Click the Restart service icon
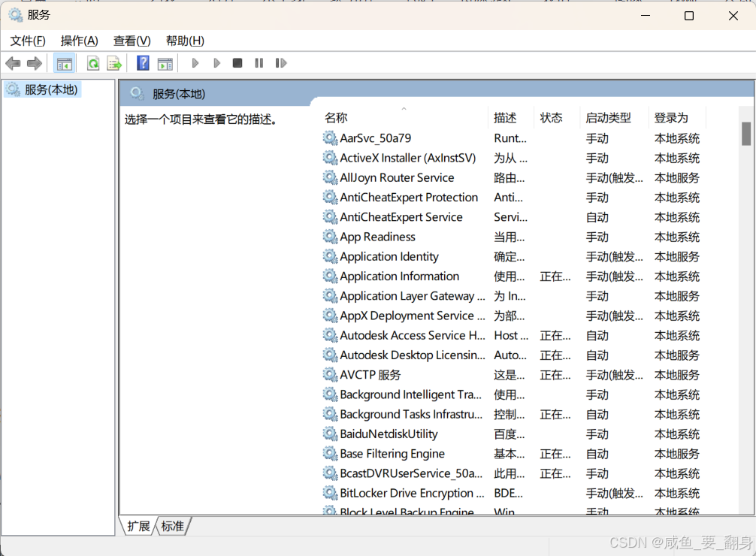This screenshot has width=756, height=556. coord(280,63)
